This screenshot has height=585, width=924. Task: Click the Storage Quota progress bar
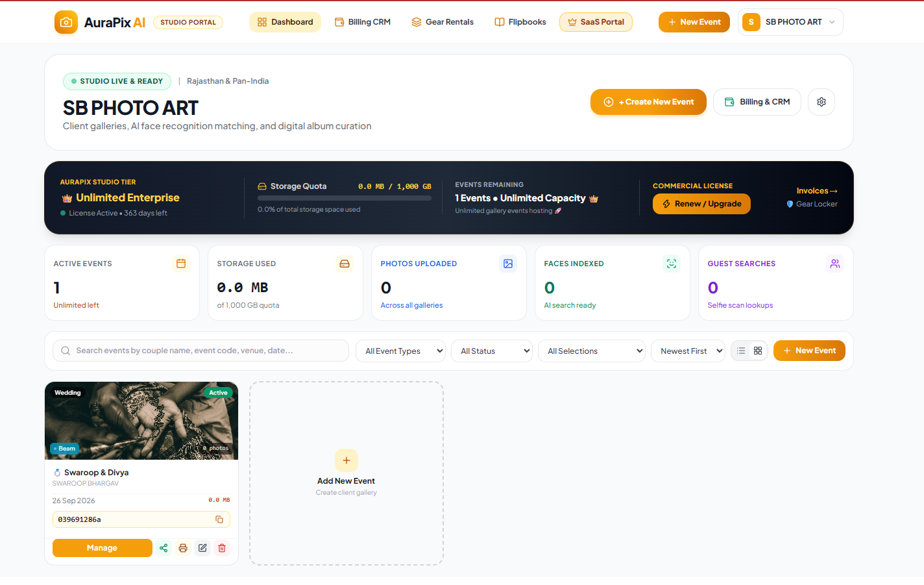pyautogui.click(x=345, y=198)
